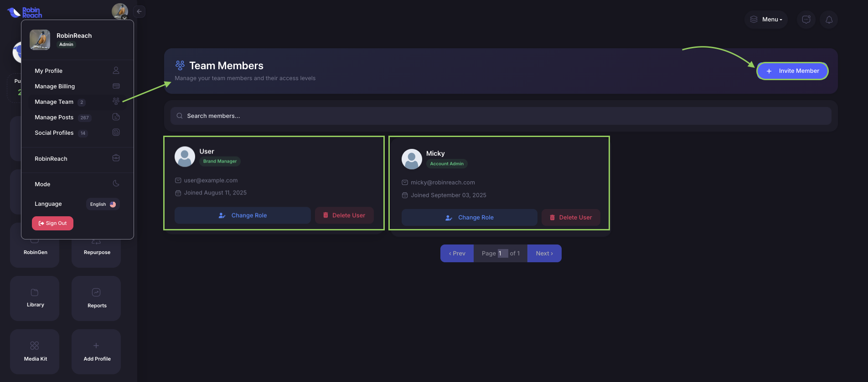868x382 pixels.
Task: Delete user Micky
Action: 571,218
